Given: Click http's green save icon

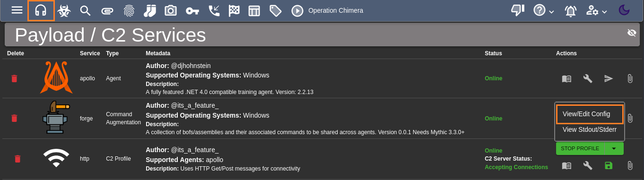Looking at the screenshot, I should tap(609, 165).
